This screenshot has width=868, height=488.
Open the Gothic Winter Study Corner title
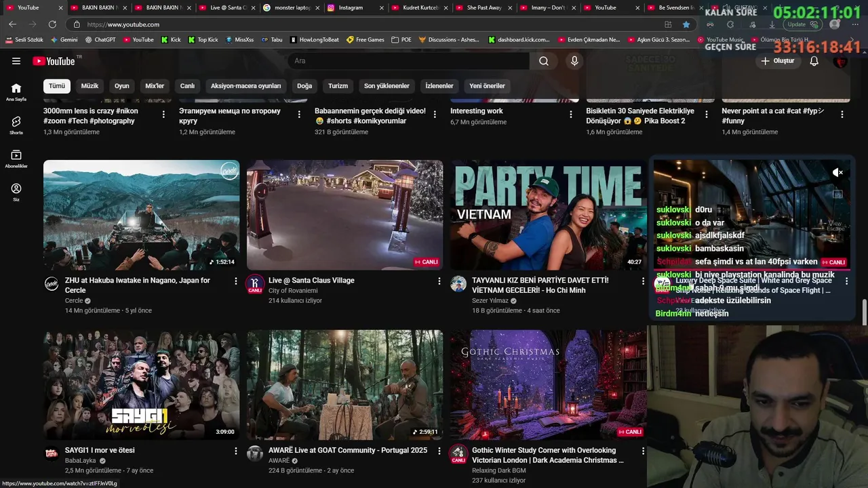[x=548, y=455]
